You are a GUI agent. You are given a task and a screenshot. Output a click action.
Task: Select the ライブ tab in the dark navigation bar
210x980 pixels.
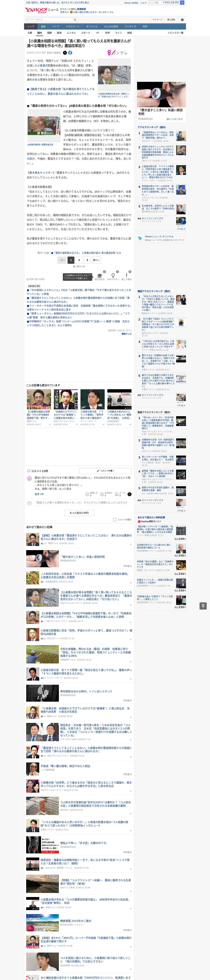click(56, 27)
